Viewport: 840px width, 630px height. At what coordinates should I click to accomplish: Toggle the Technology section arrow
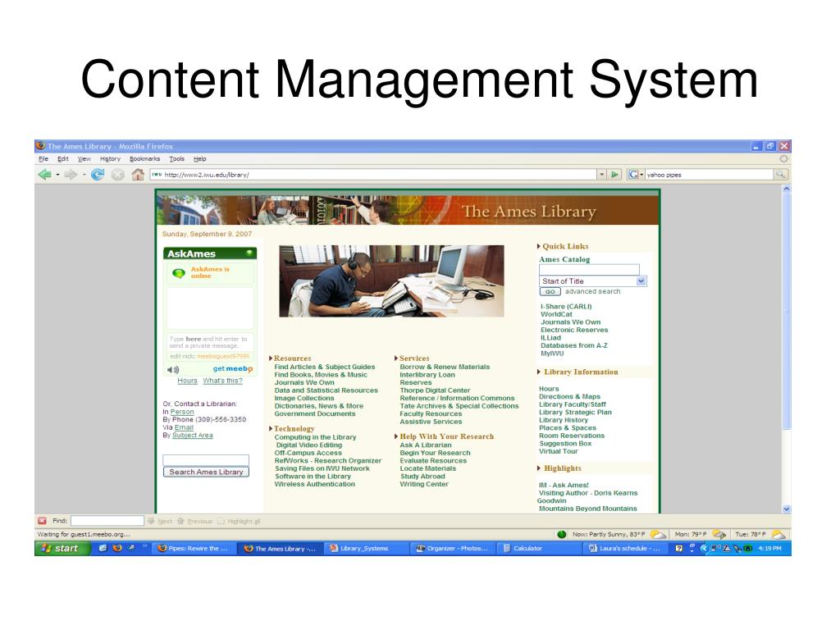coord(271,428)
